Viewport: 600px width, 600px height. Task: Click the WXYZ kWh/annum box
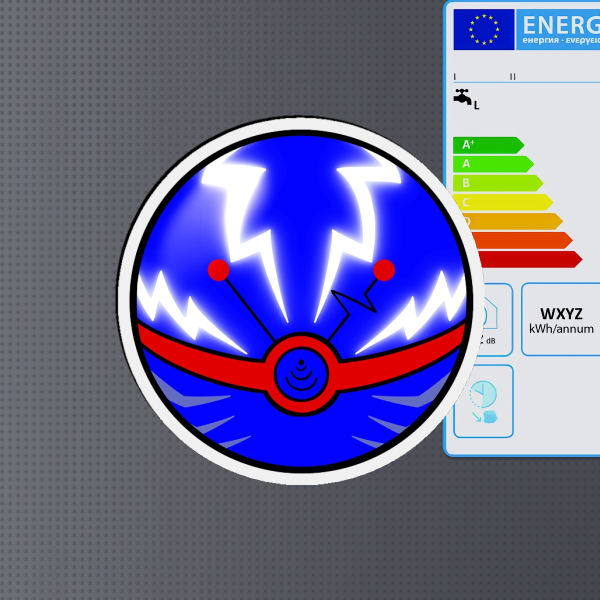561,320
